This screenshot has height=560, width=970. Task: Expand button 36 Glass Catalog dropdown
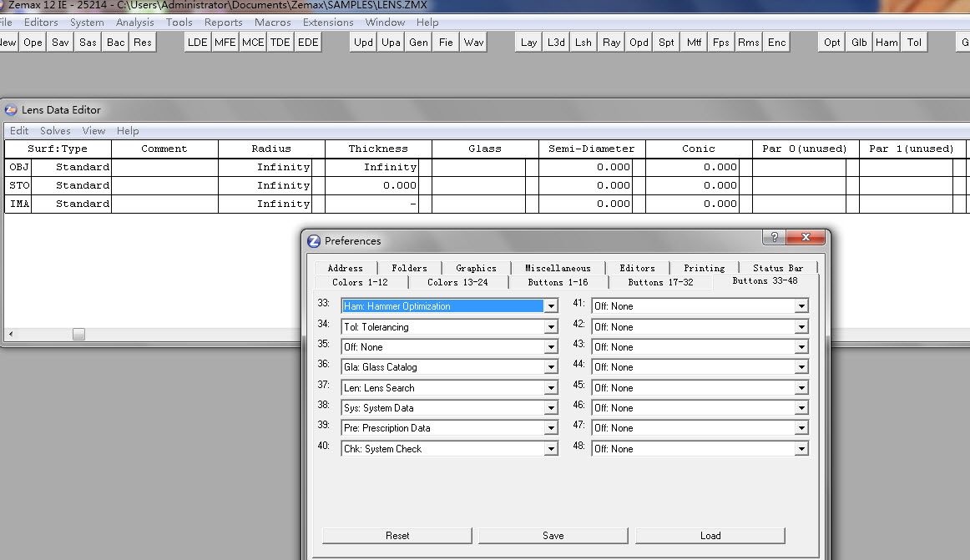[x=551, y=367]
